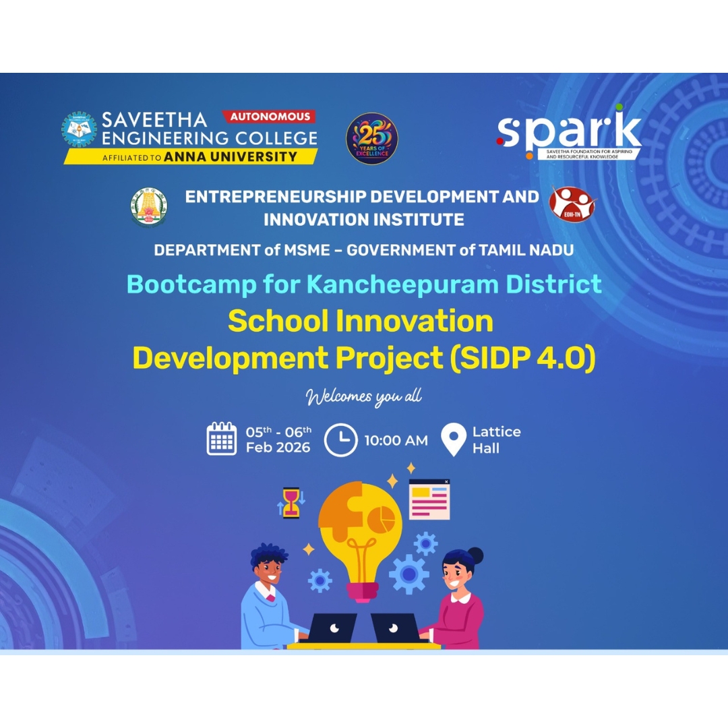The image size is (728, 728).
Task: Click the clock icon beside 10:00 AM
Action: click(340, 440)
